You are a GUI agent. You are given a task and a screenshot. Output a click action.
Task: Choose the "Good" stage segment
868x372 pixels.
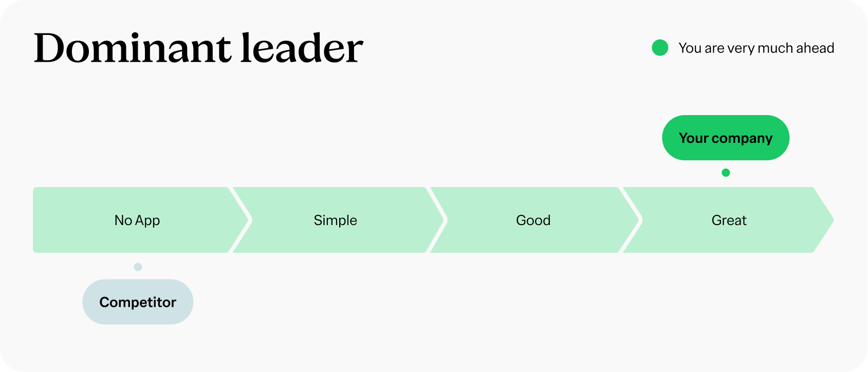tap(533, 220)
